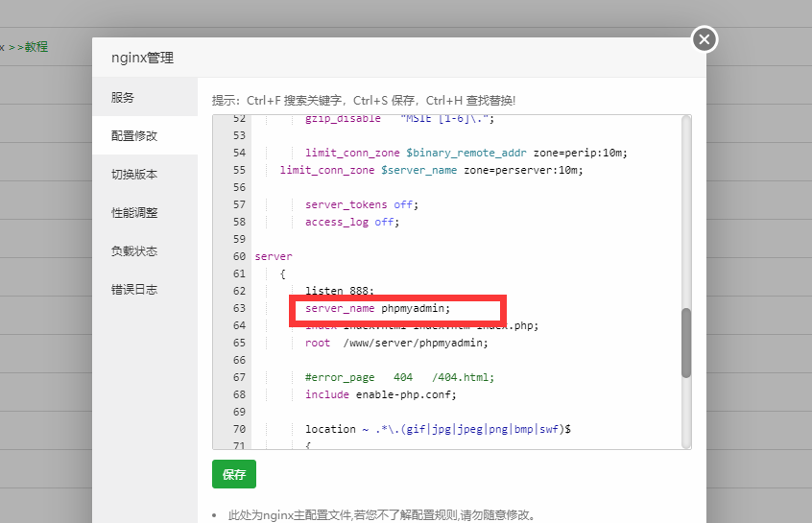Switch to the 切换版本 tab
Viewport: 812px width, 523px height.
(145, 174)
